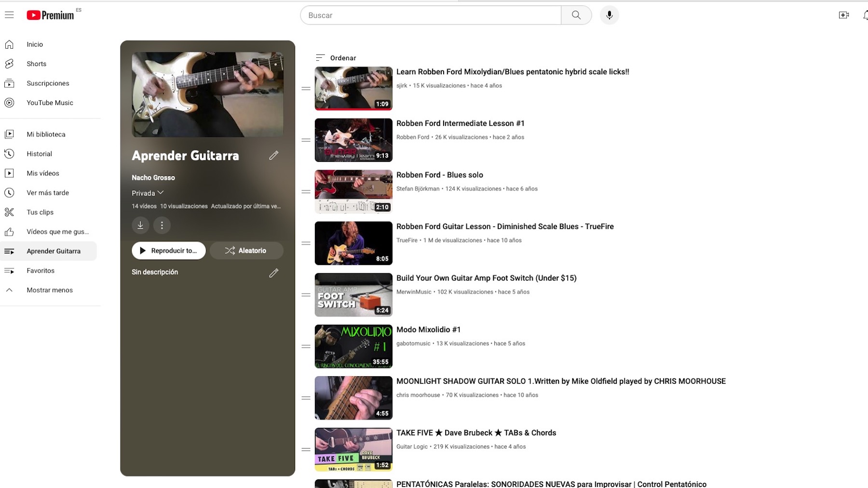Click the Suscripciones icon
Screen dimensions: 868x488
(9, 83)
